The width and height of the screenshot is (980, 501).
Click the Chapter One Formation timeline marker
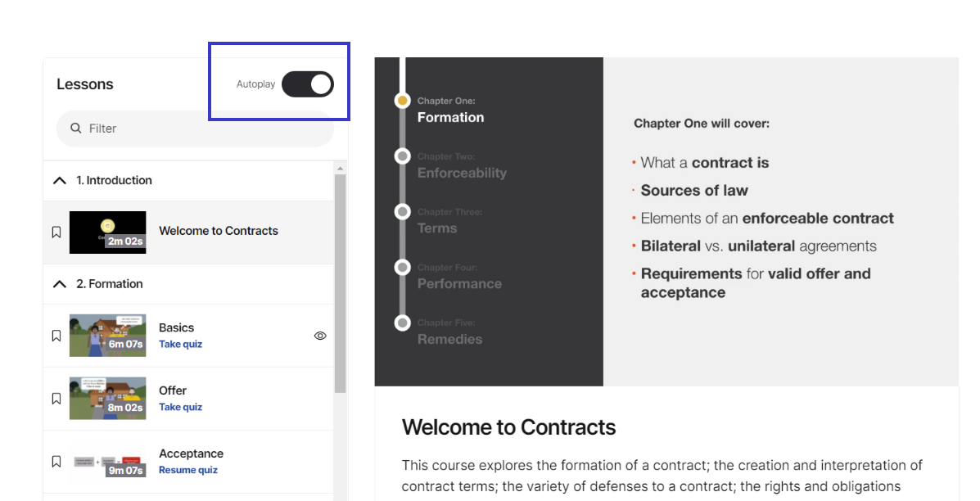click(403, 101)
